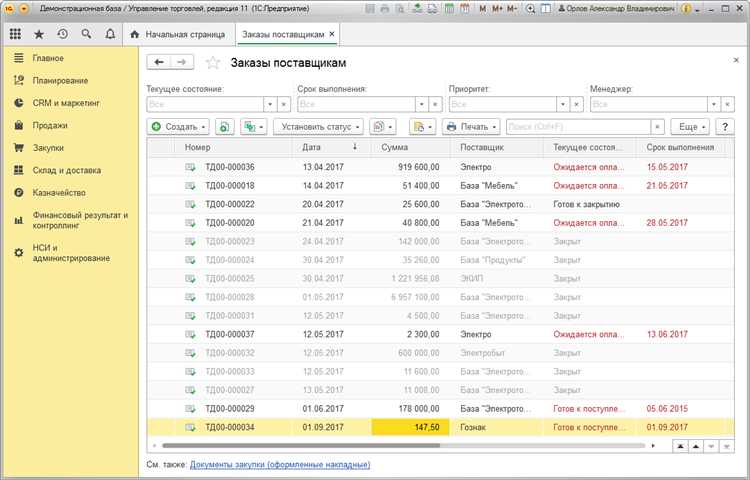Open the Казначейство section
Image resolution: width=750 pixels, height=480 pixels.
(x=58, y=192)
